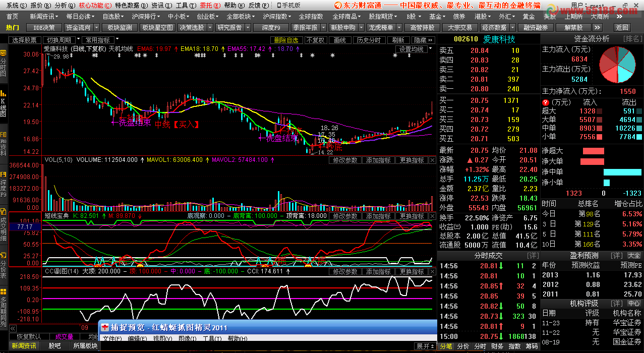Image resolution: width=644 pixels, height=353 pixels.
Task: Switch to K线图 in the left sidebar
Action: [3, 104]
